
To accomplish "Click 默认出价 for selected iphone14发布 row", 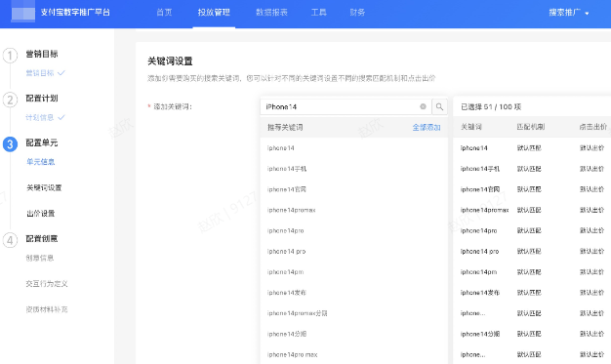I will (x=591, y=293).
